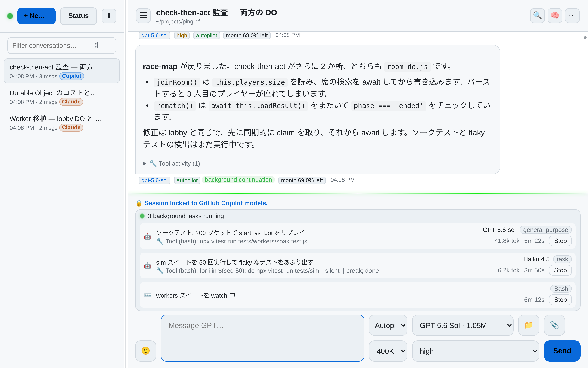
Task: Click the hamburger sidebar menu icon
Action: click(x=143, y=16)
